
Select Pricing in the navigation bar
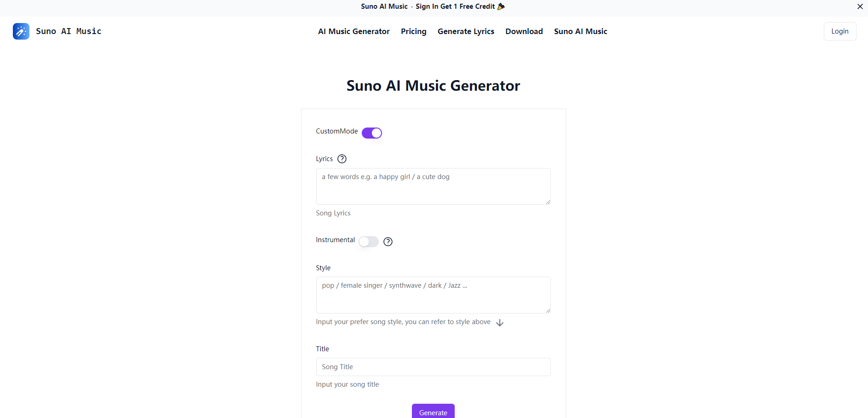click(x=413, y=31)
